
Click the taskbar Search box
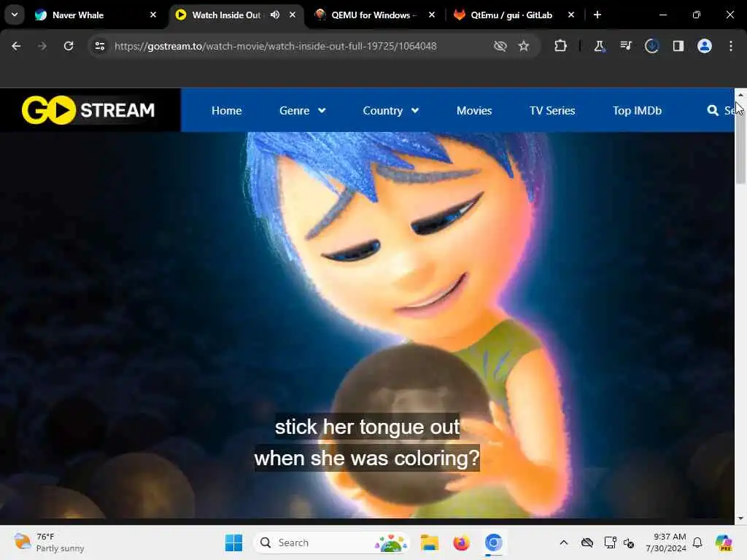[x=332, y=542]
